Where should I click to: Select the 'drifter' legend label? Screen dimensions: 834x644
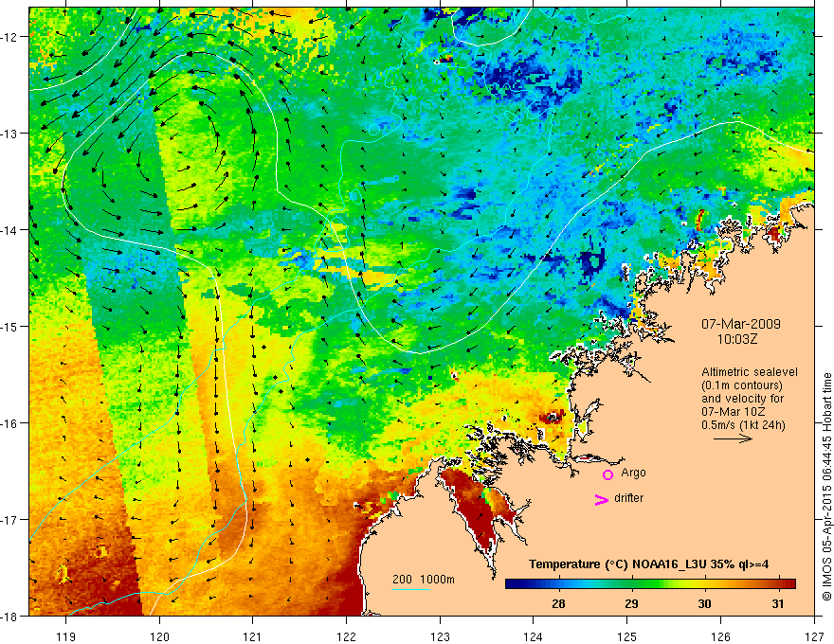(628, 498)
